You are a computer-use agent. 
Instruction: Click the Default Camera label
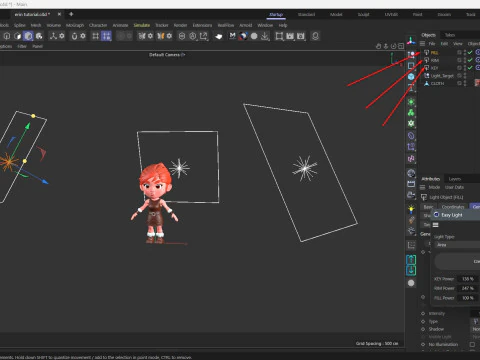tap(167, 55)
